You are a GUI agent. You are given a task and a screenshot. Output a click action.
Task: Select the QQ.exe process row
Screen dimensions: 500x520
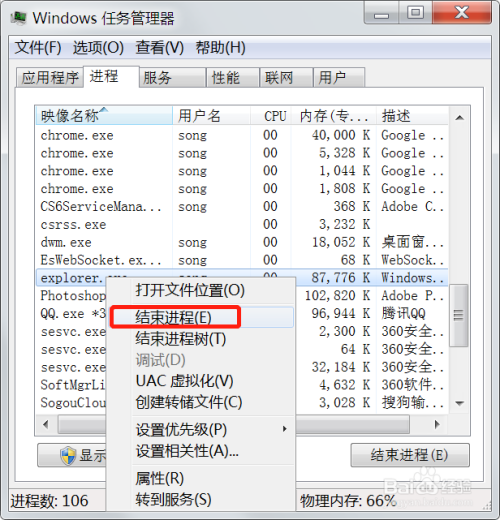[x=71, y=313]
